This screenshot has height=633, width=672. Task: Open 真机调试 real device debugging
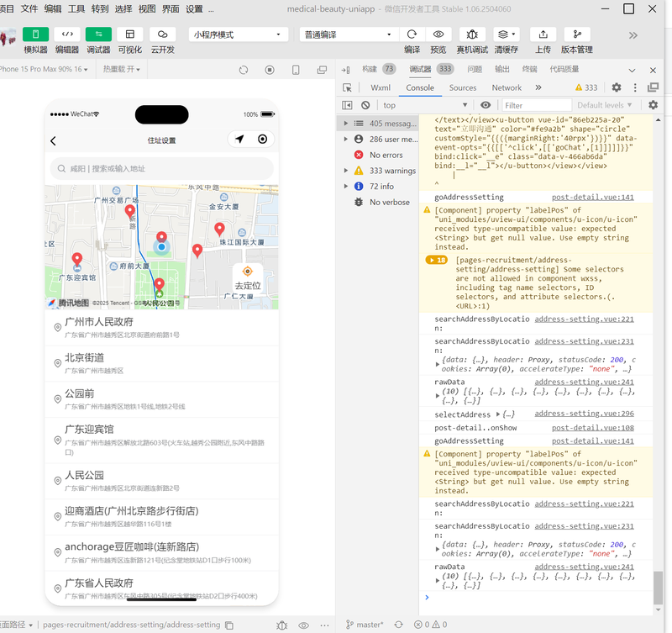pyautogui.click(x=472, y=34)
